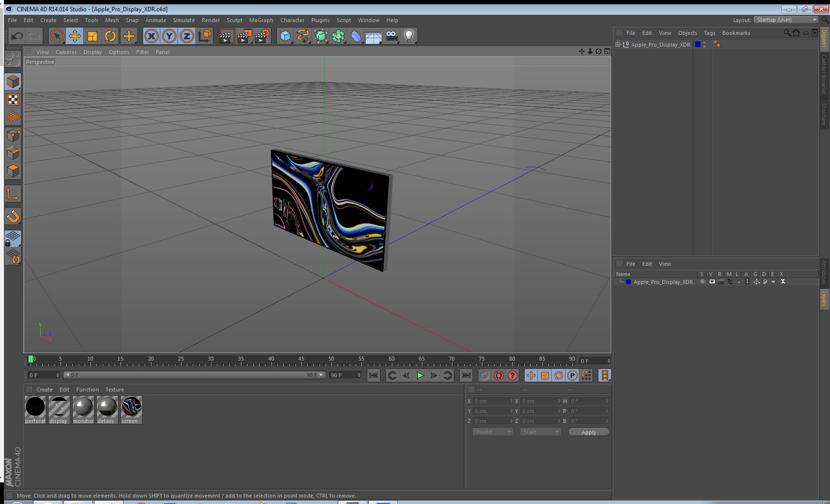Toggle locked workplane icon
Screen dimensions: 830x504
pos(13,238)
